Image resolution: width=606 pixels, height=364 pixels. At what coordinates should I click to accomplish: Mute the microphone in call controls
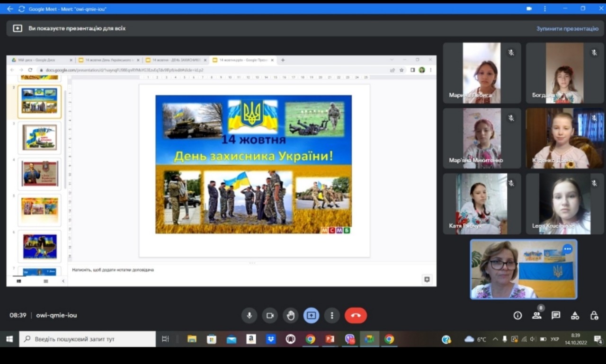pos(249,315)
